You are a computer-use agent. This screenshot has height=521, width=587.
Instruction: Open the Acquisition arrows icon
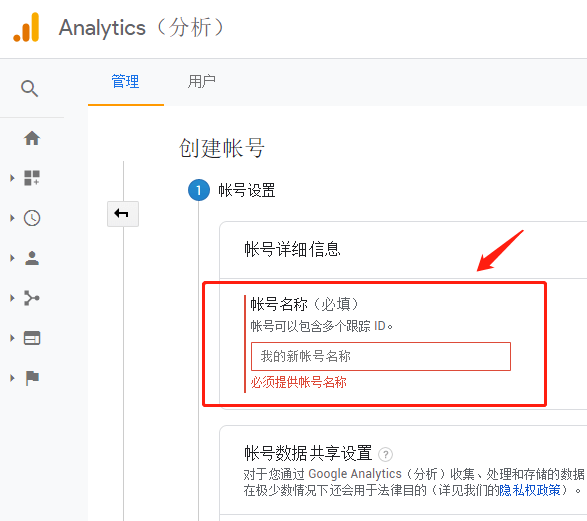click(32, 298)
